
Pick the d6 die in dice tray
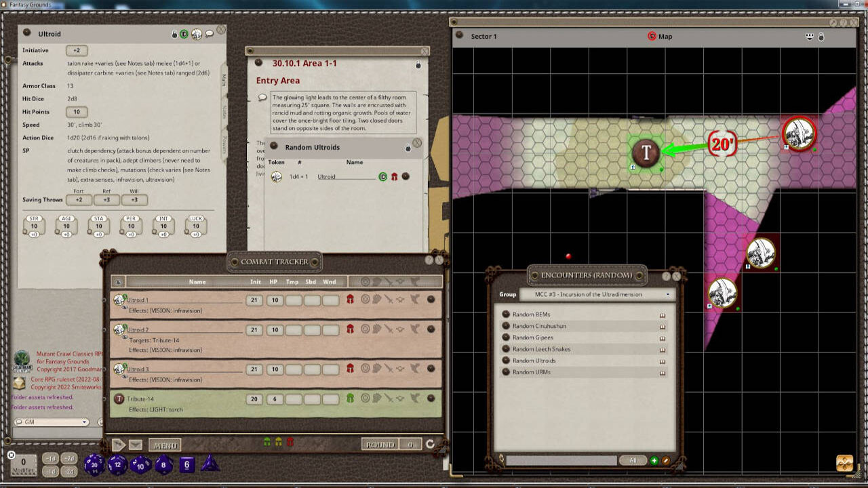tap(187, 464)
